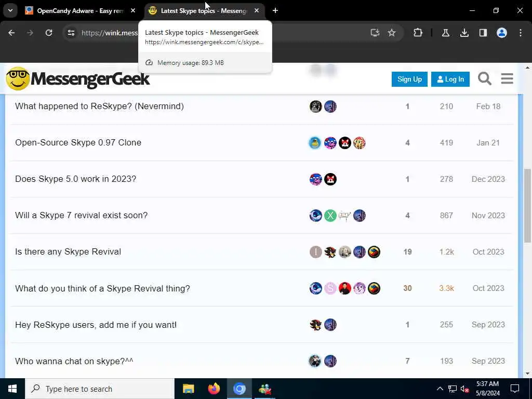532x399 pixels.
Task: Open Firefox from the taskbar
Action: 214,389
